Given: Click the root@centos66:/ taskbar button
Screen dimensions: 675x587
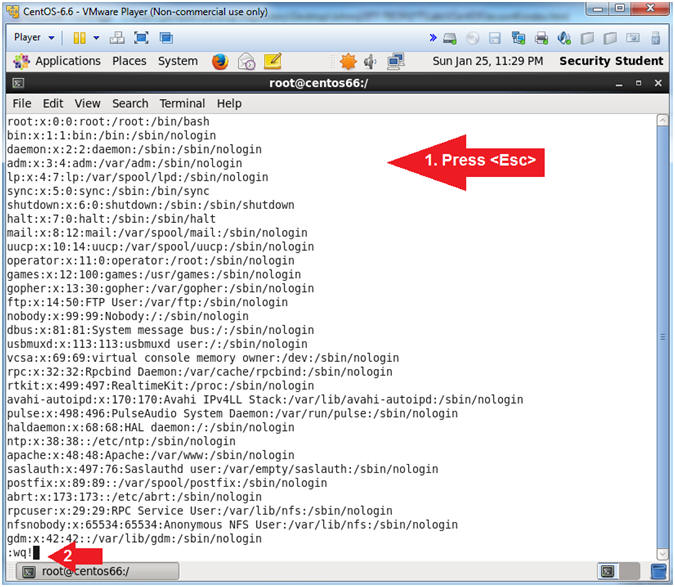Looking at the screenshot, I should click(x=98, y=572).
